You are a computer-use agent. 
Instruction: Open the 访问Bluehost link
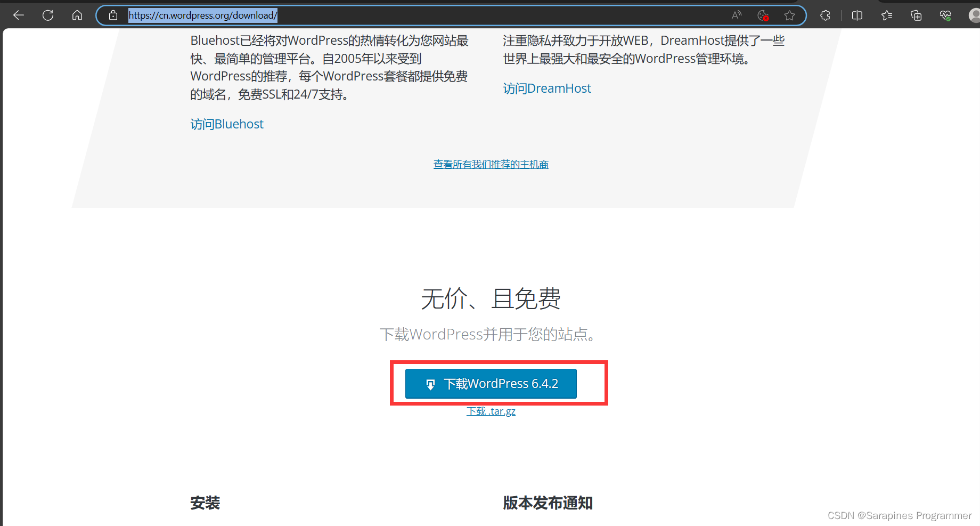point(227,124)
